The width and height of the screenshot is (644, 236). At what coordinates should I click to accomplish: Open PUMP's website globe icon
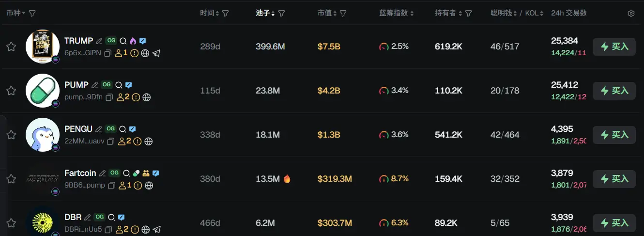click(147, 97)
